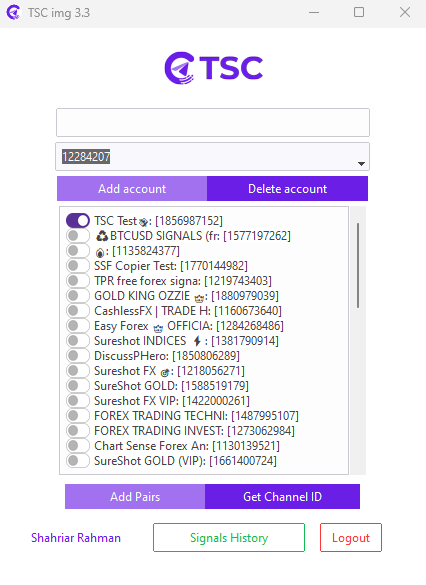Turn on Sureshot FX VIP toggle
The width and height of the screenshot is (426, 585).
coord(78,400)
